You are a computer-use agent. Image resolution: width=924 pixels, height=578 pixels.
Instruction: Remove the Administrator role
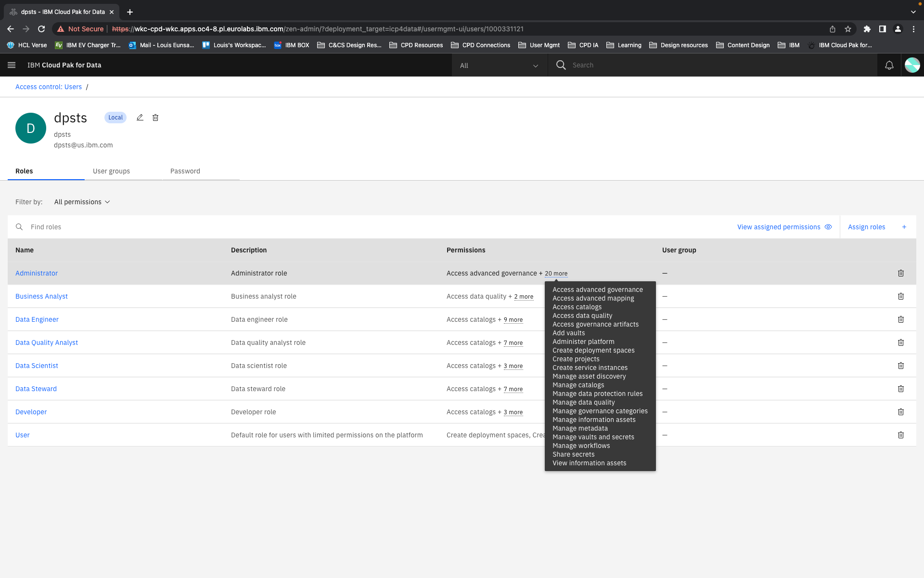click(x=900, y=273)
